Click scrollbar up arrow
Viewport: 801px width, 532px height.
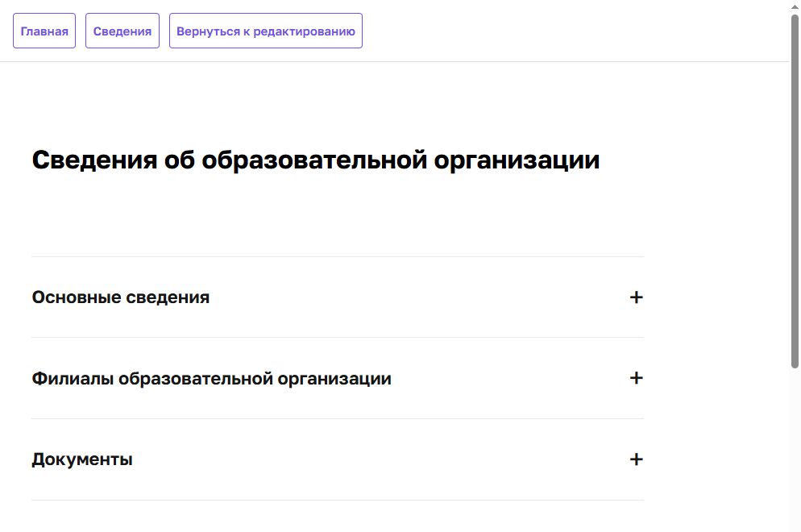click(795, 6)
